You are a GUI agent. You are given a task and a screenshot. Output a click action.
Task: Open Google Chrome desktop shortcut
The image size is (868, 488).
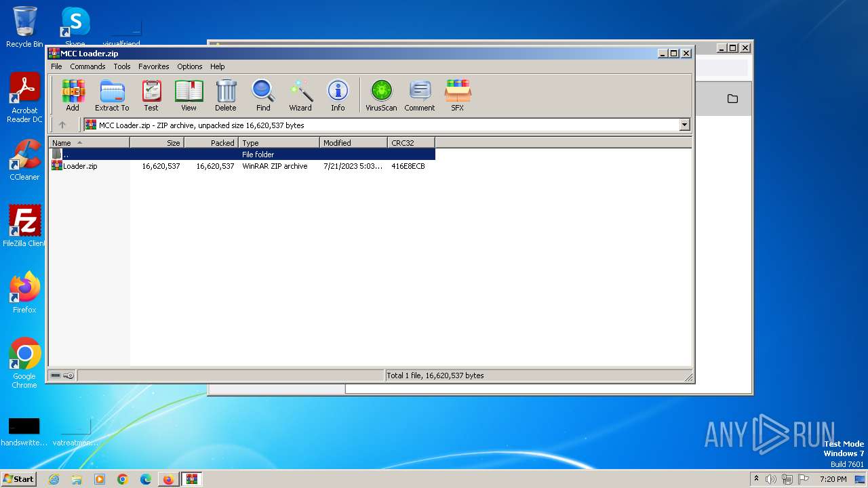[24, 363]
